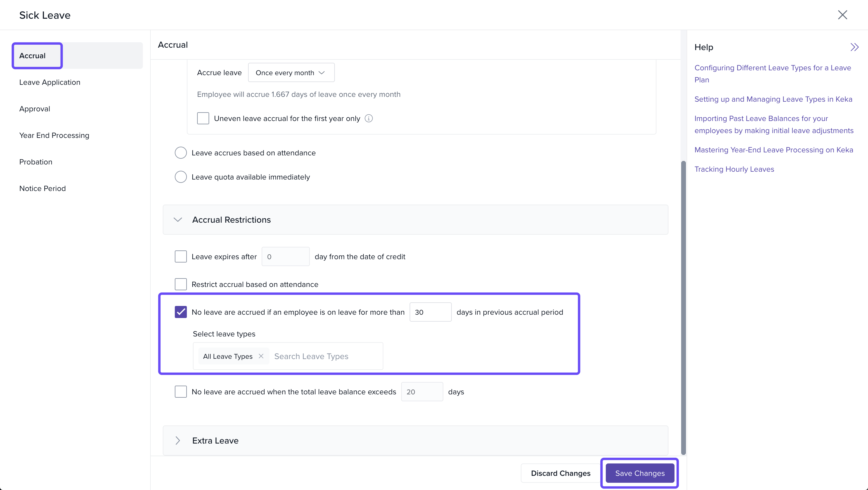Close the Sick Leave dialog

coord(842,15)
